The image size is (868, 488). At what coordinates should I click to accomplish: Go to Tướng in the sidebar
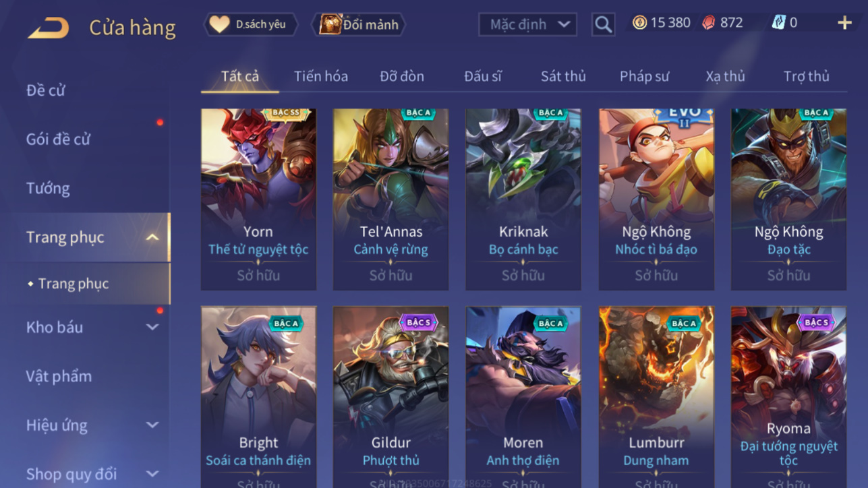pos(48,188)
